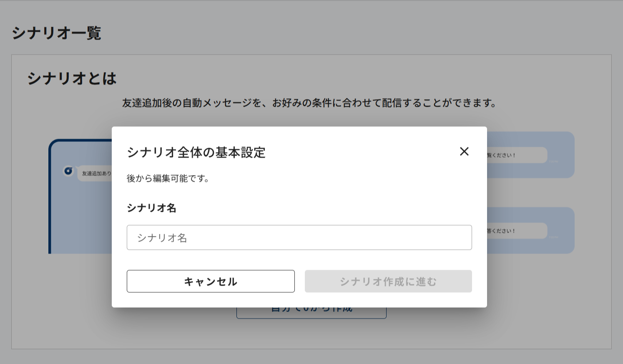The image size is (623, 364).
Task: Click the round avatar icon in chat preview
Action: pyautogui.click(x=68, y=171)
